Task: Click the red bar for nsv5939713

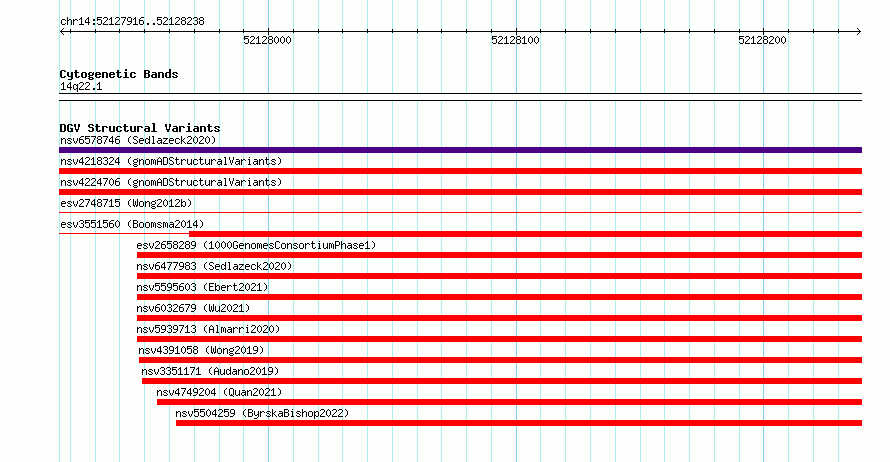Action: 499,339
